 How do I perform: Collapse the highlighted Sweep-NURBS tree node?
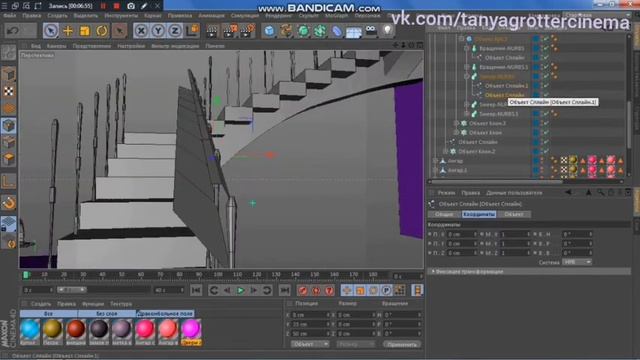click(x=467, y=76)
